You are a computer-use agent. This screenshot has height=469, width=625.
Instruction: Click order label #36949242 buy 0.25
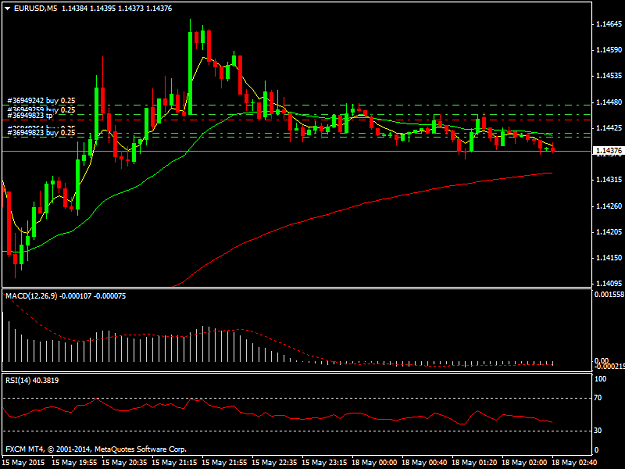coord(41,100)
